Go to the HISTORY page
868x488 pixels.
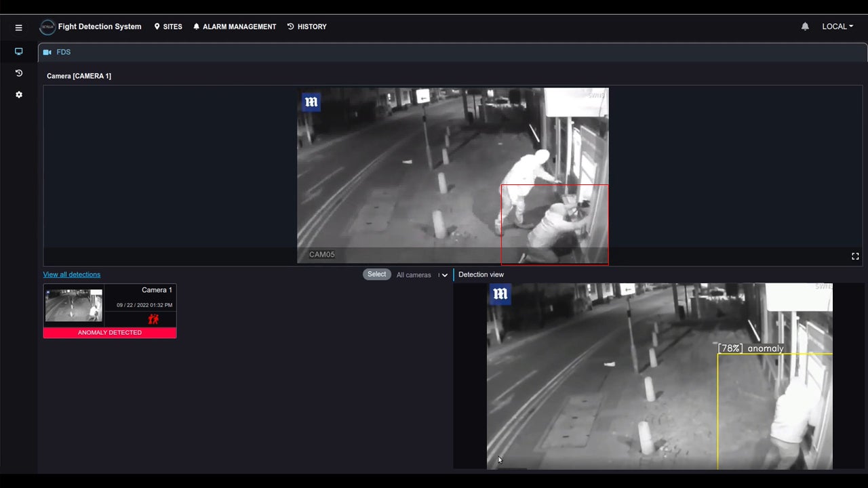[x=307, y=27]
